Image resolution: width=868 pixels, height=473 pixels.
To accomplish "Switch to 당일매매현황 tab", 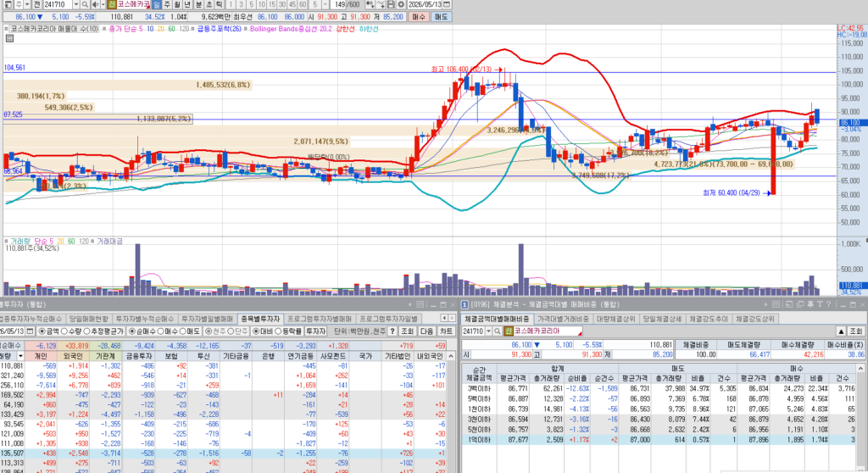I will point(88,319).
